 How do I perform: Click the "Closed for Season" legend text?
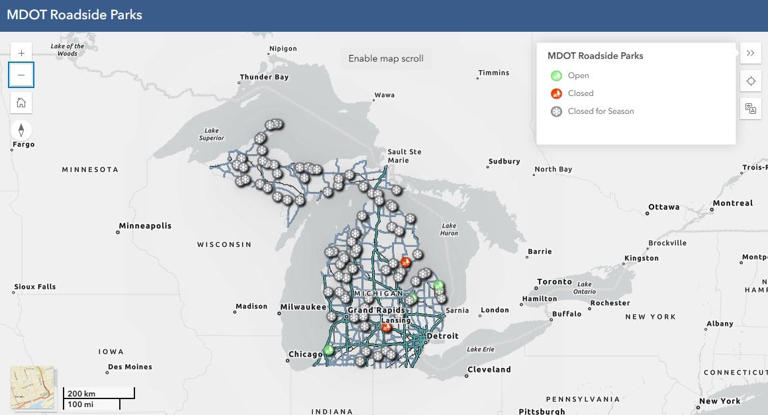tap(600, 111)
